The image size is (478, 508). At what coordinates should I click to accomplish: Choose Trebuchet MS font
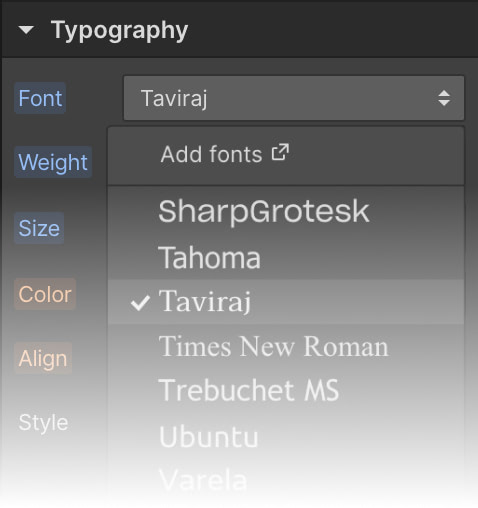click(286, 390)
